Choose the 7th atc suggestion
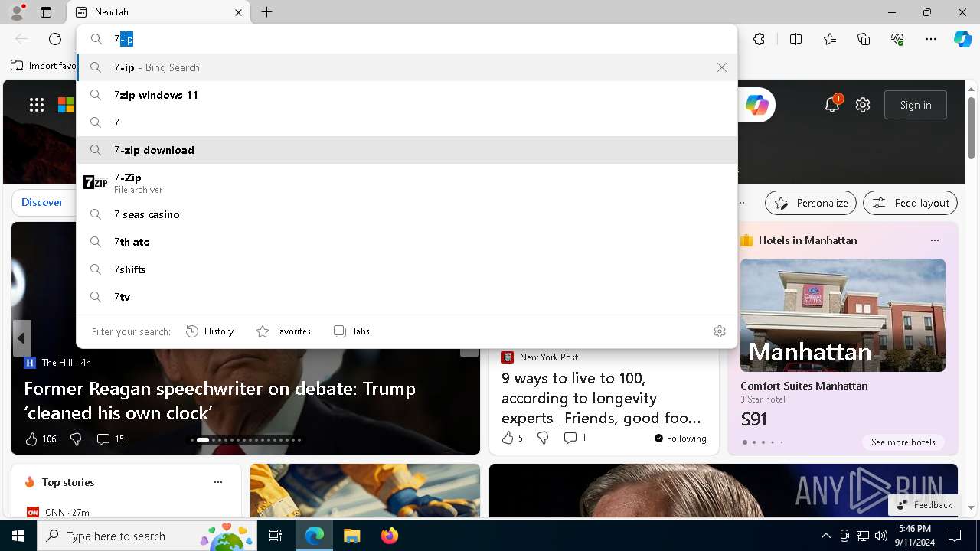This screenshot has width=980, height=551. (407, 242)
